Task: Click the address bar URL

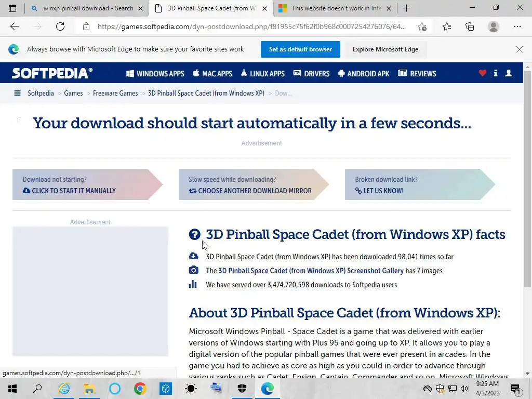Action: (x=251, y=26)
